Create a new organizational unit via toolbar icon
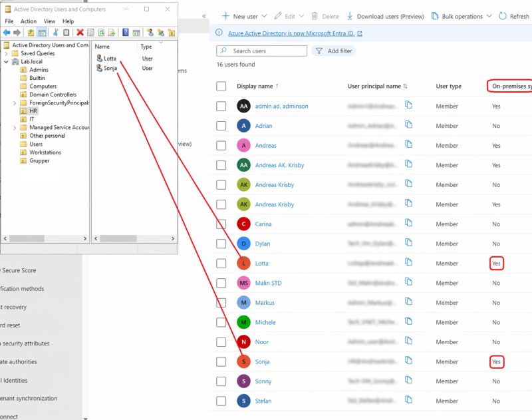Screen dimensions: 532x420 point(172,33)
